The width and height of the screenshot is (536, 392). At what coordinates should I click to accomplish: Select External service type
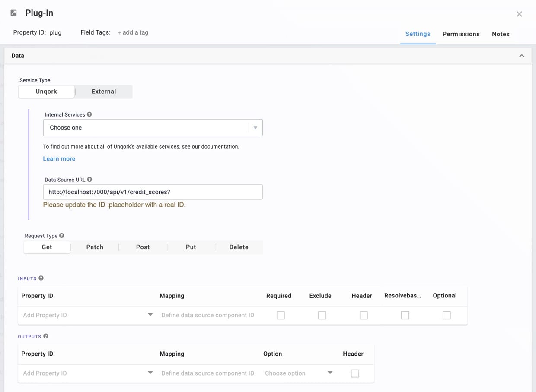104,92
